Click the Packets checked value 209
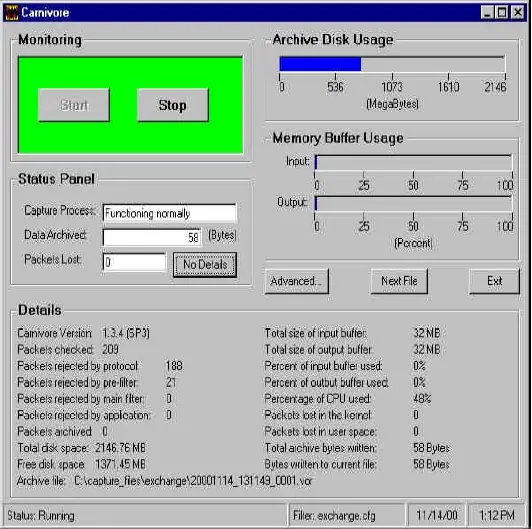 (x=111, y=349)
